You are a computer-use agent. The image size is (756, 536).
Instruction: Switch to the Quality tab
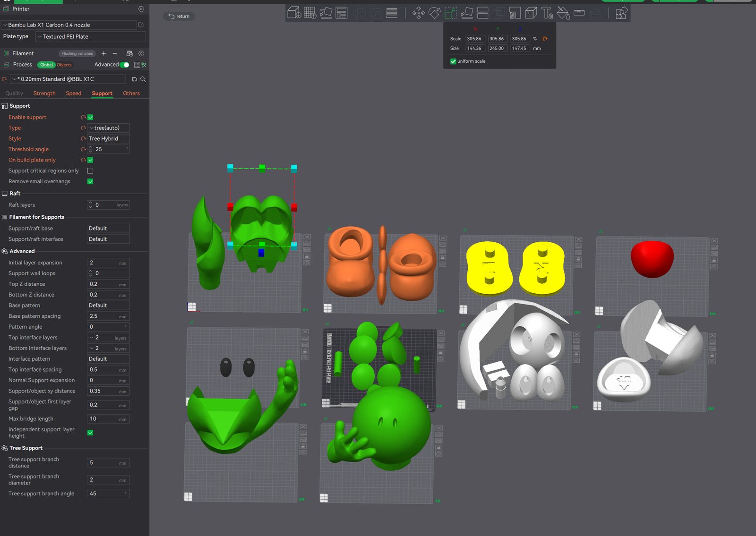[x=14, y=94]
